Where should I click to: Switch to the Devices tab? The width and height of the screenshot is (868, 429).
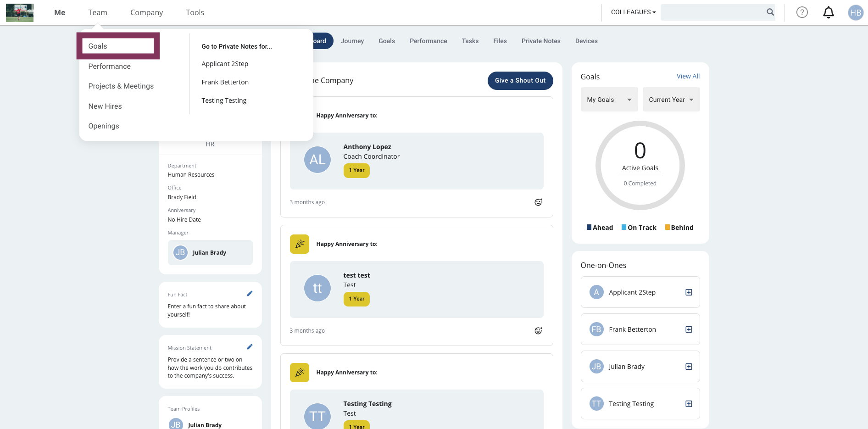(x=586, y=41)
